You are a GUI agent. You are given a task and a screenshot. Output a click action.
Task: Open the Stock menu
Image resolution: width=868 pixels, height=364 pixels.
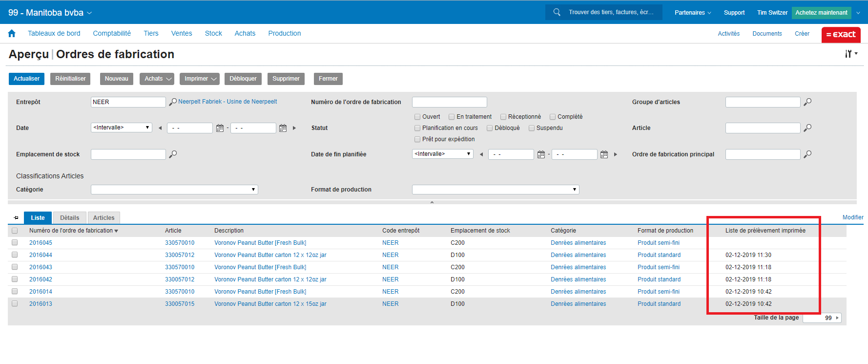tap(213, 33)
